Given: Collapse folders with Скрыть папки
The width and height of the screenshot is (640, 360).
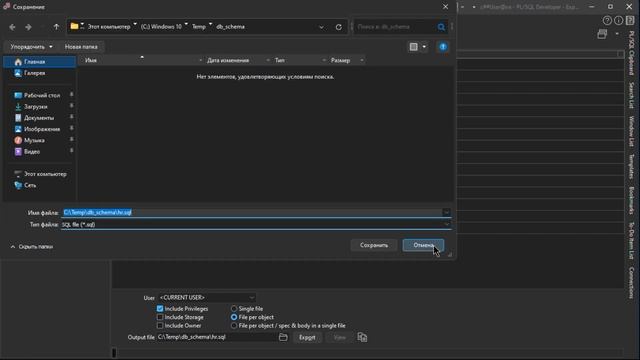Looking at the screenshot, I should coord(32,247).
